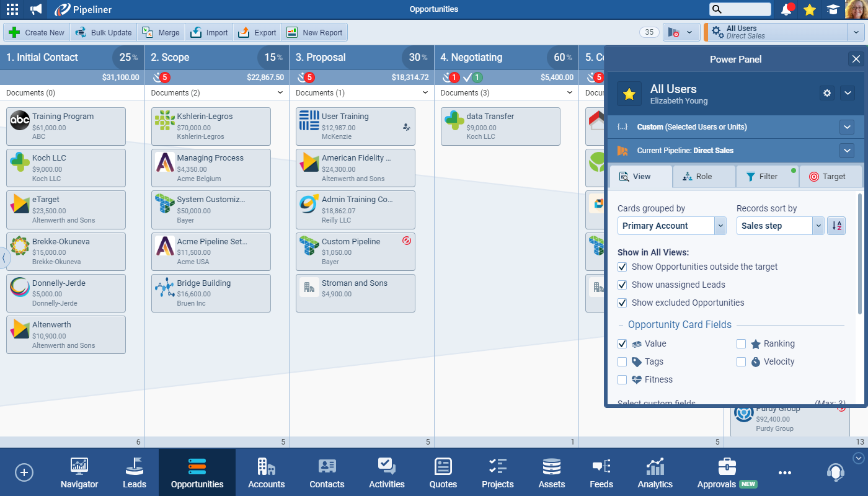Toggle sort order A-Z icon
The image size is (868, 496).
tap(836, 226)
